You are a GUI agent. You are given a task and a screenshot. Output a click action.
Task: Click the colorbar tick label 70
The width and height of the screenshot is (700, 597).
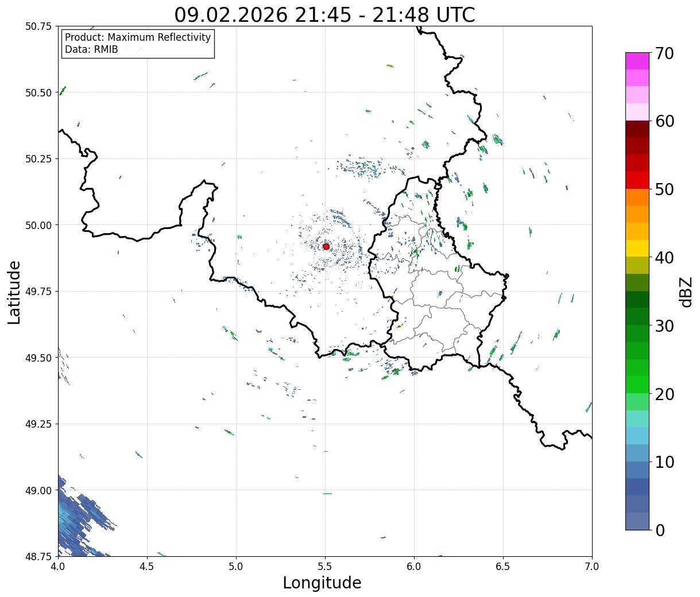pos(664,53)
